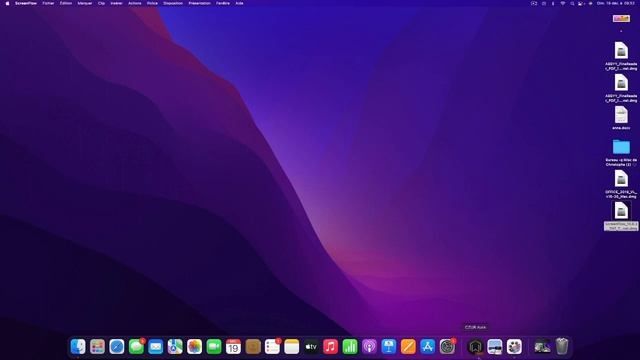640x360 pixels.
Task: Open Music app in the Dock
Action: [x=331, y=347]
